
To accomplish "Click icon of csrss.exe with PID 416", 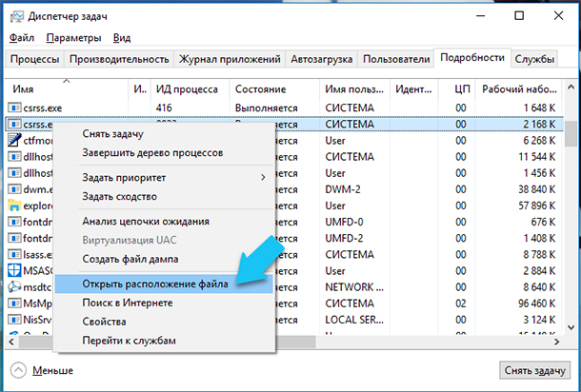I will [14, 108].
